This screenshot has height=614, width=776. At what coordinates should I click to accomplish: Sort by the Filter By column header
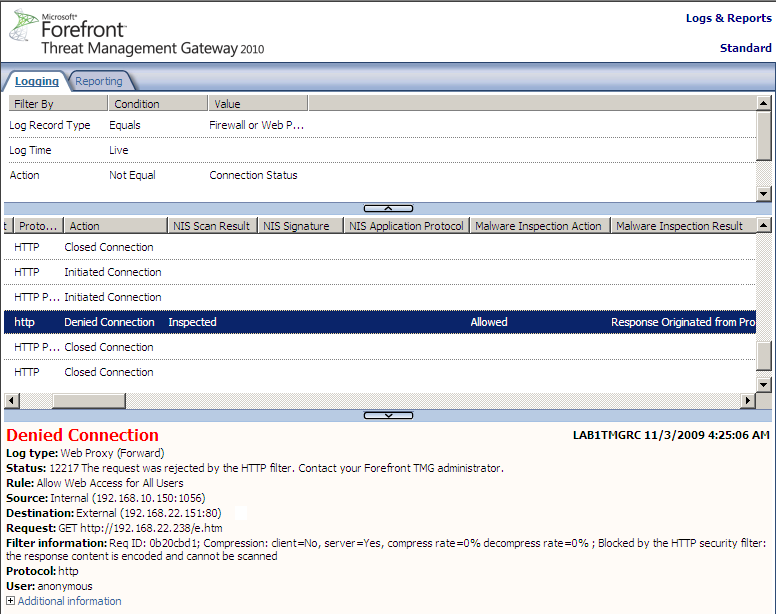(58, 103)
